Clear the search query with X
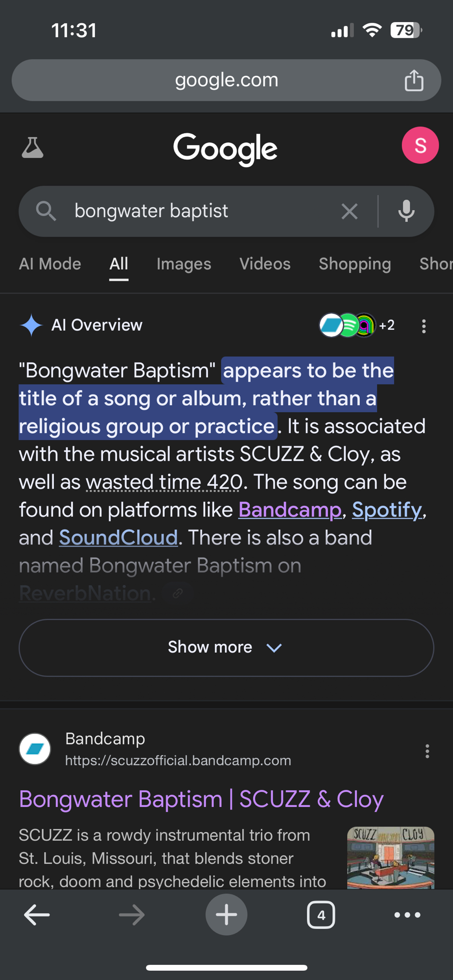The height and width of the screenshot is (980, 453). (x=350, y=212)
